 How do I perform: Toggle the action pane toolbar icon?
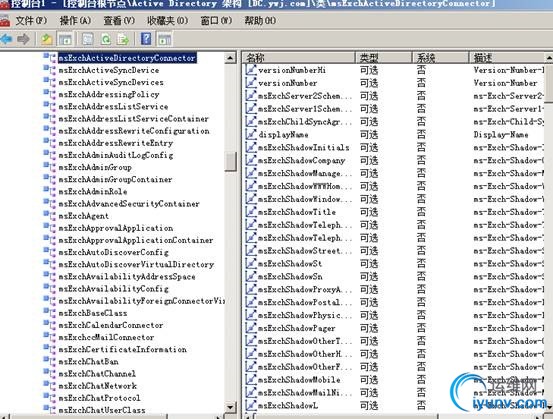coord(164,39)
